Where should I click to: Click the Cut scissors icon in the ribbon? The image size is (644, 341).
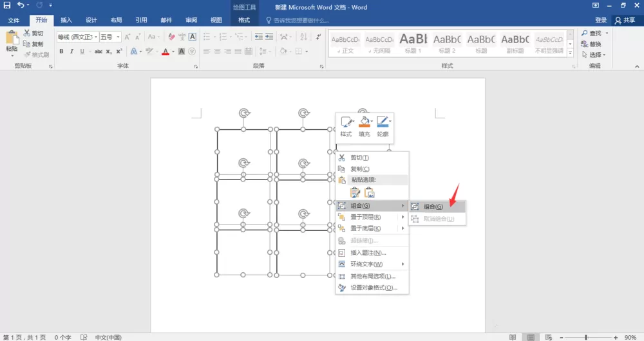pyautogui.click(x=27, y=33)
